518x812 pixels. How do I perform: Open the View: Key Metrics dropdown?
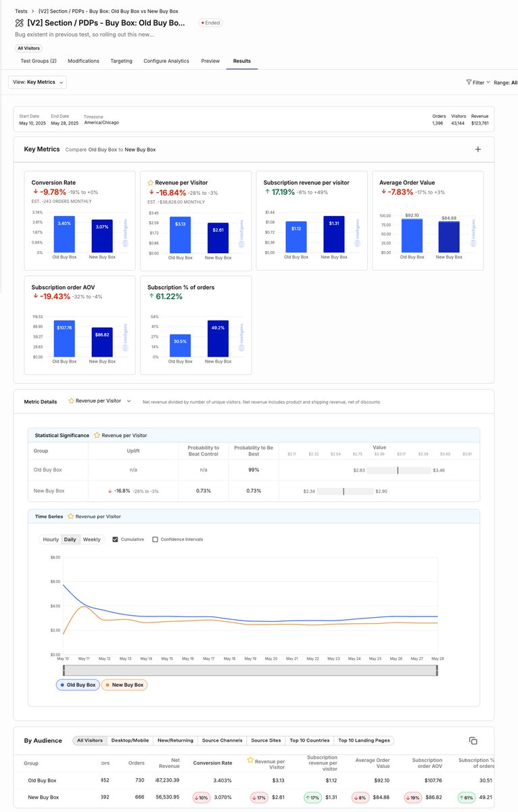(37, 82)
